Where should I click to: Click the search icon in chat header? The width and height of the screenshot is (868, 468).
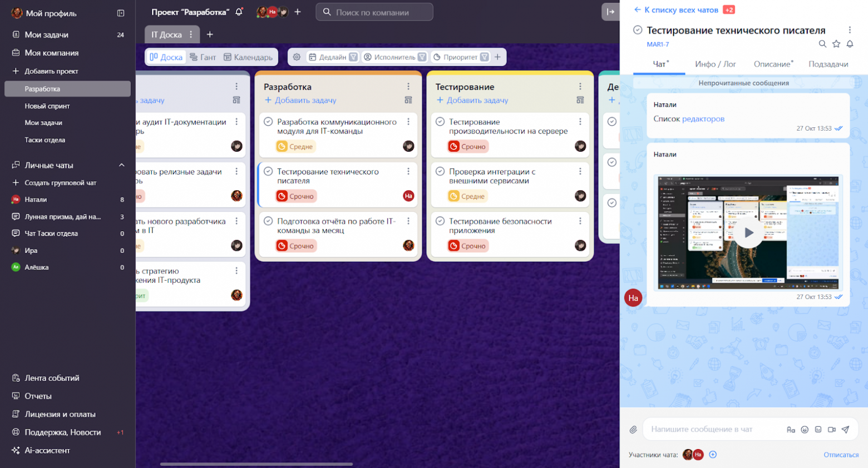[x=822, y=44]
